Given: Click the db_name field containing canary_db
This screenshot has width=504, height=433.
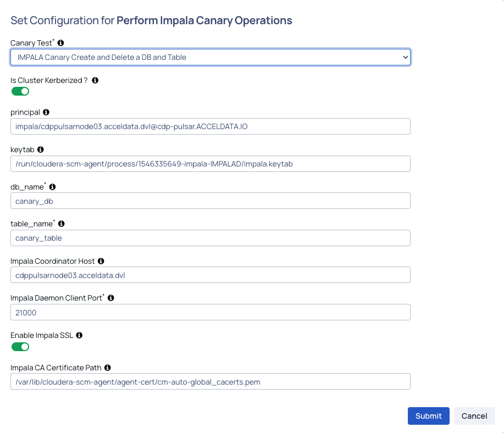Looking at the screenshot, I should pyautogui.click(x=211, y=201).
